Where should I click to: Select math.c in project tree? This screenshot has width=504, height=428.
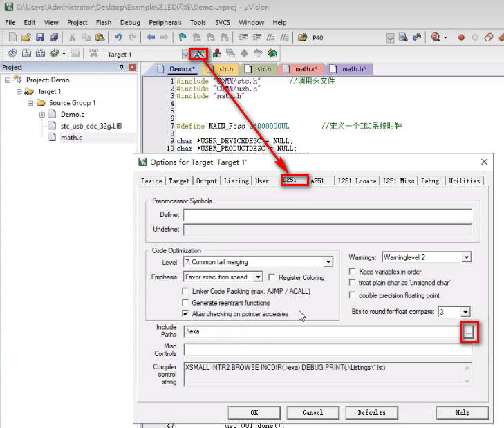coord(71,138)
